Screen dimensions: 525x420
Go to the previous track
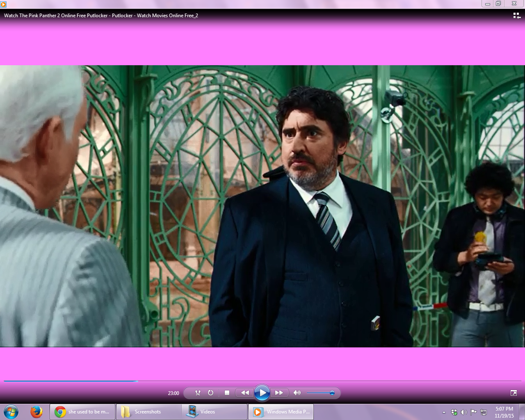point(245,393)
